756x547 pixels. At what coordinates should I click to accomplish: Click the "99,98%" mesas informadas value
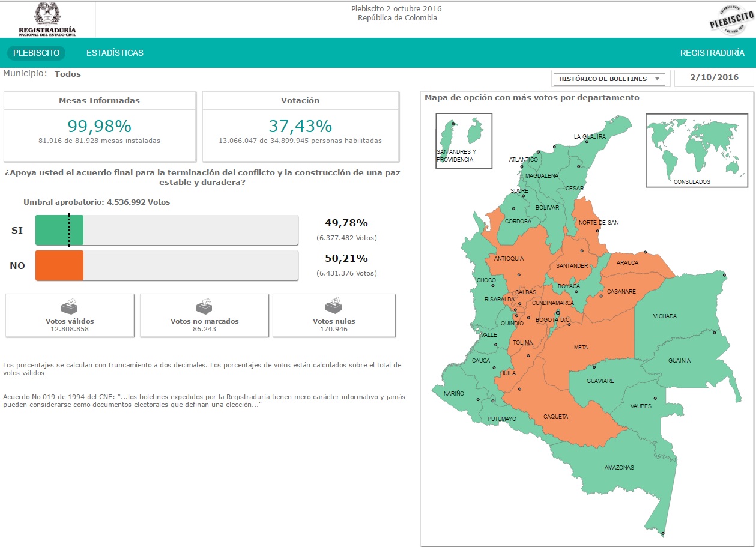99,126
